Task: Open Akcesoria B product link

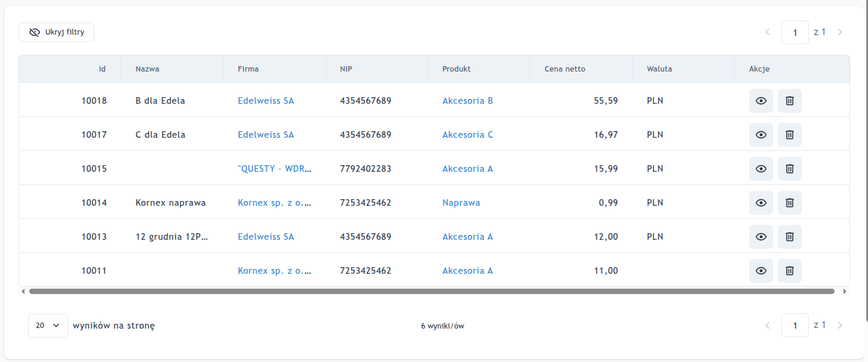Action: (467, 101)
